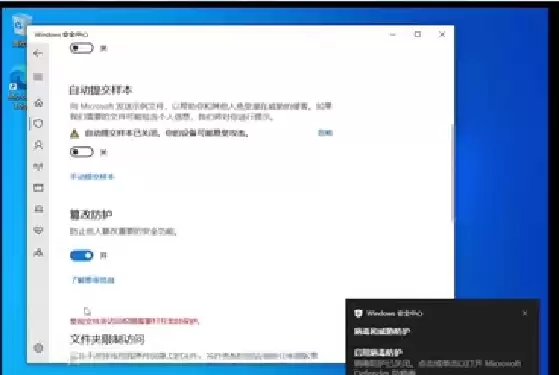Open the hamburger navigation menu
This screenshot has height=375, width=559.
point(38,77)
